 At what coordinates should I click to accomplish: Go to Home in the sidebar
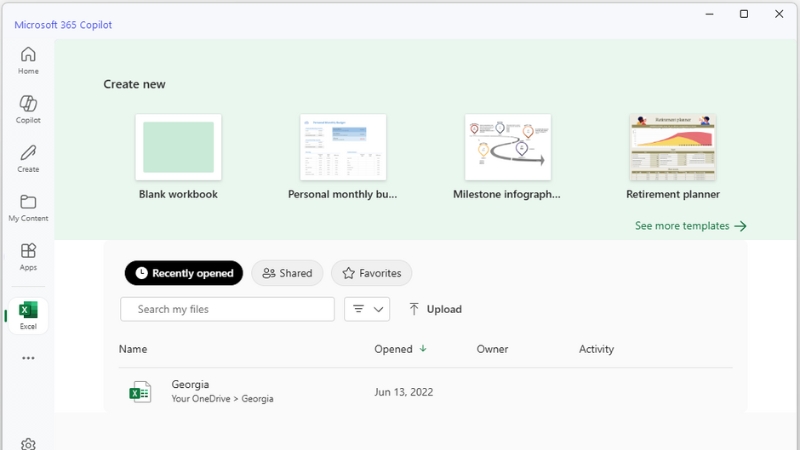28,61
